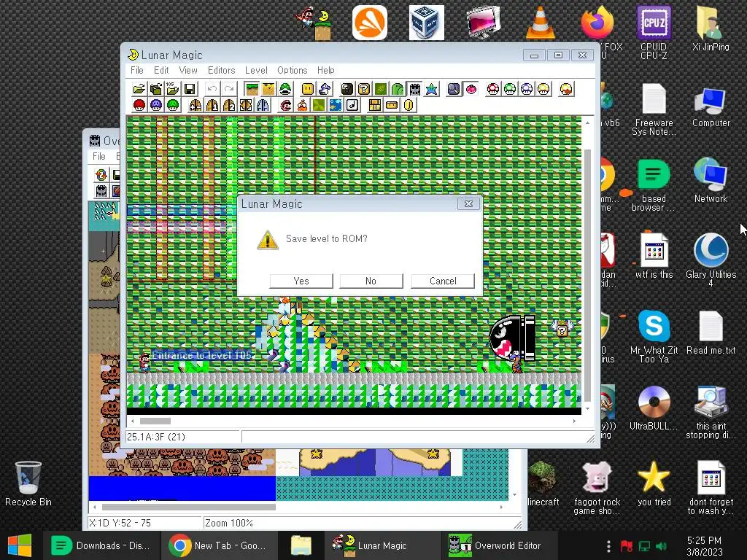
Task: Select the Glary Utilities 4 desktop icon
Action: 711,260
